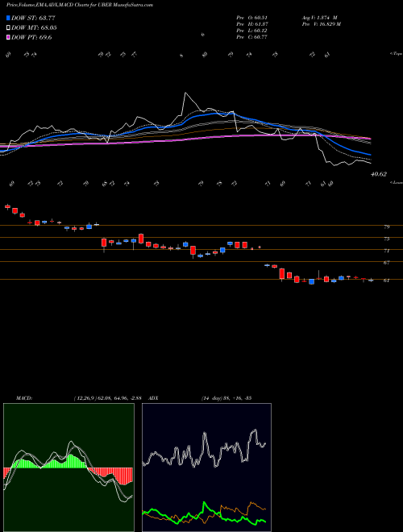Click the white DOW MT legend swatch
Screen dimensions: 403x532
9,28
